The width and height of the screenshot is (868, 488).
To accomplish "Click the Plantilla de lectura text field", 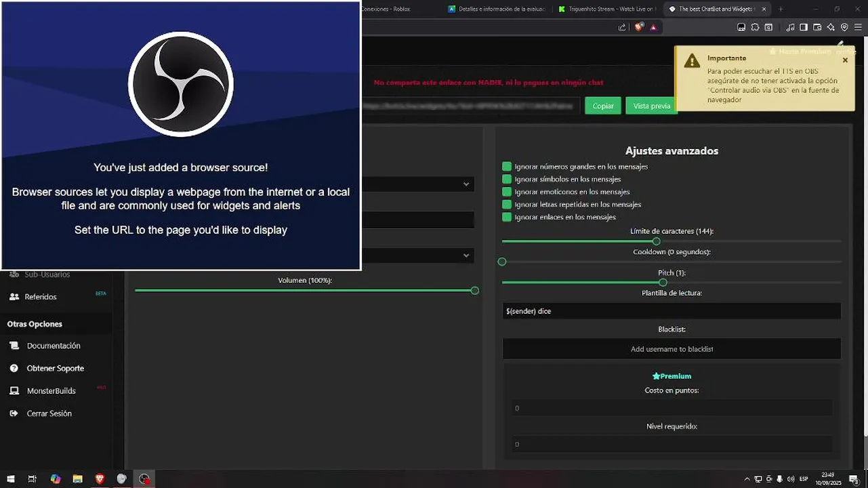I will coord(671,311).
